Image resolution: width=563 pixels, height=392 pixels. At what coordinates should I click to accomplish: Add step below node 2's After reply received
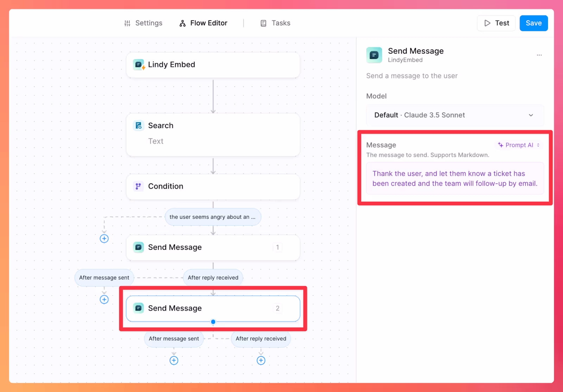pos(261,360)
